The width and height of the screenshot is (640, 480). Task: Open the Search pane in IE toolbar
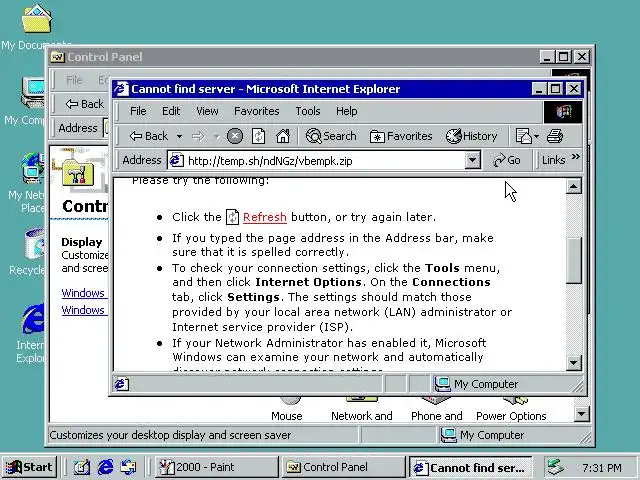[x=331, y=136]
